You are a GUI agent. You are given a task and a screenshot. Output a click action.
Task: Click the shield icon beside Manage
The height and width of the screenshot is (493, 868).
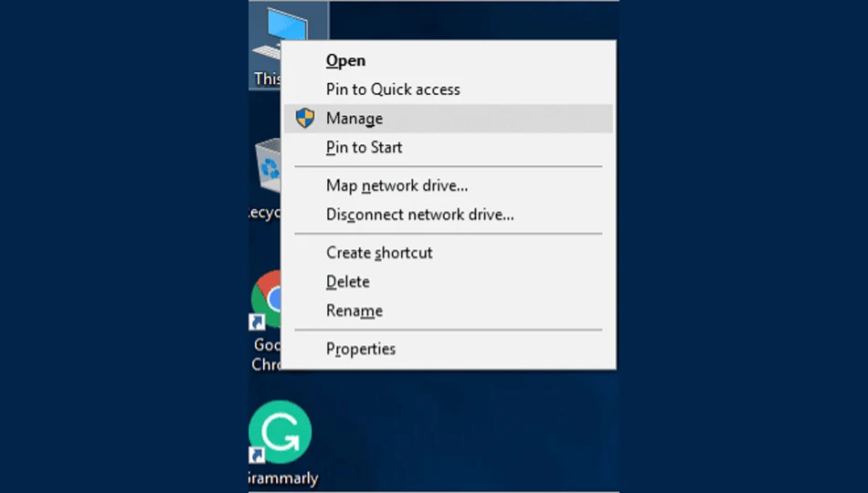[304, 118]
